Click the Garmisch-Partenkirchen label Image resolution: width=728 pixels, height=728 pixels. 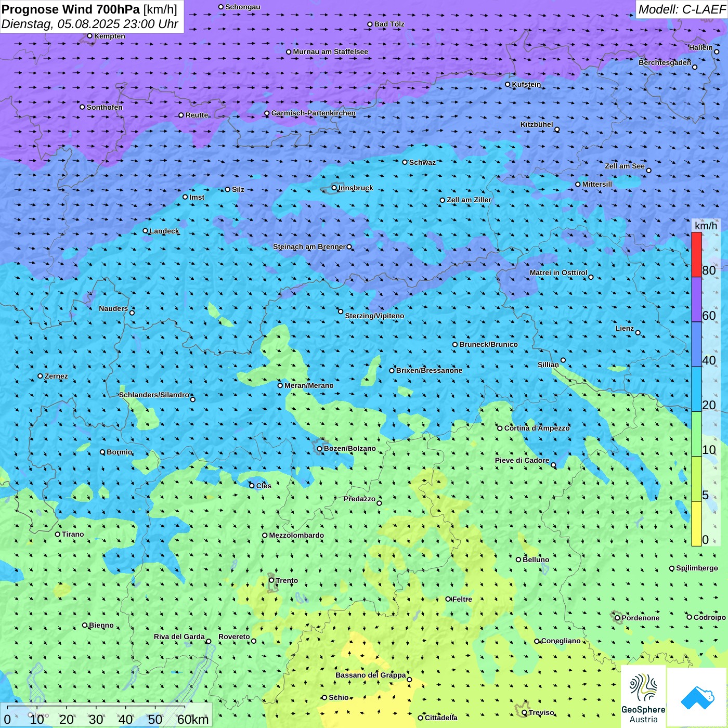coord(314,113)
